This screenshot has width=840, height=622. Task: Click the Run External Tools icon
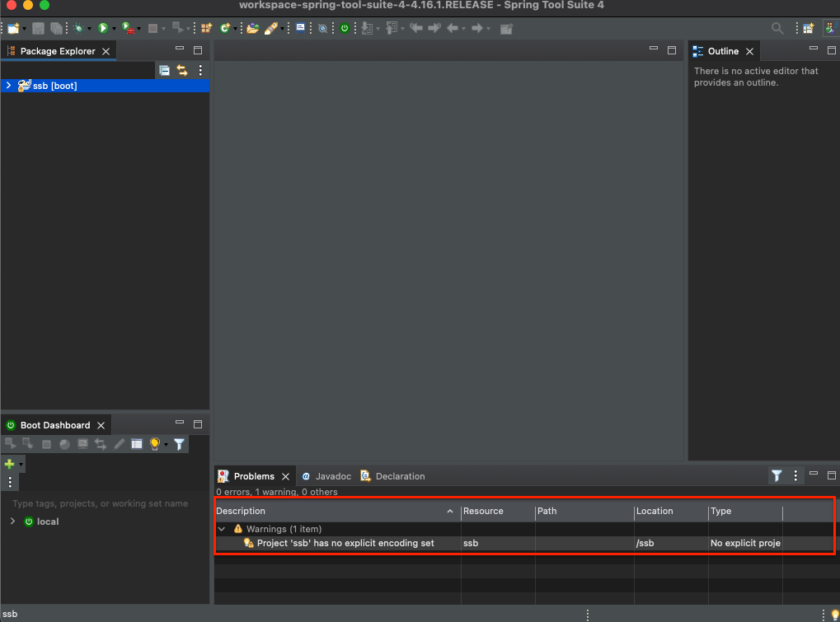pyautogui.click(x=128, y=28)
